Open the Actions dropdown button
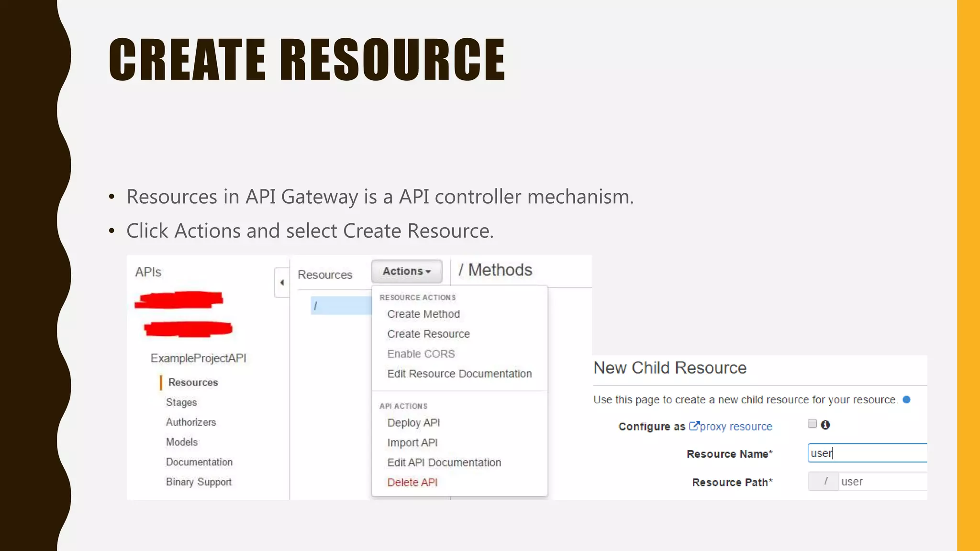Viewport: 980px width, 551px height. click(407, 271)
